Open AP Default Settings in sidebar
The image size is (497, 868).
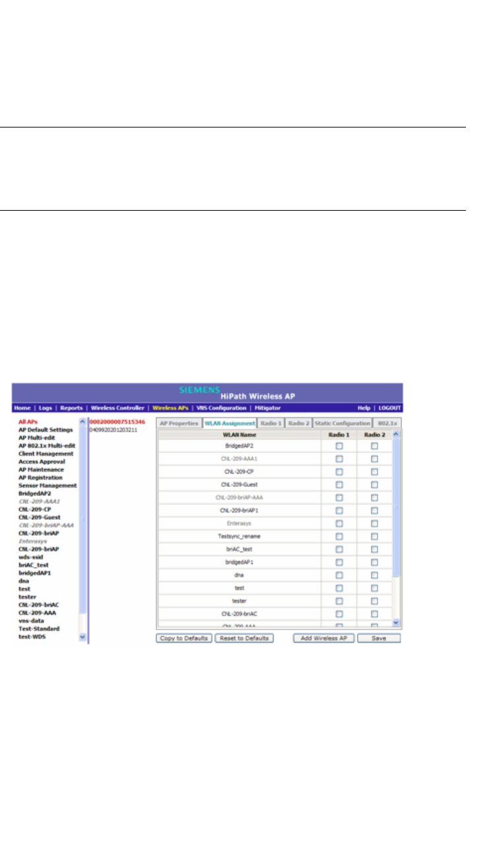click(x=46, y=429)
